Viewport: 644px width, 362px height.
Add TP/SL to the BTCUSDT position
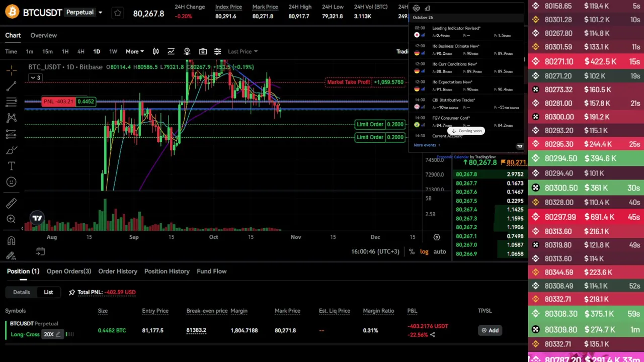coord(490,330)
